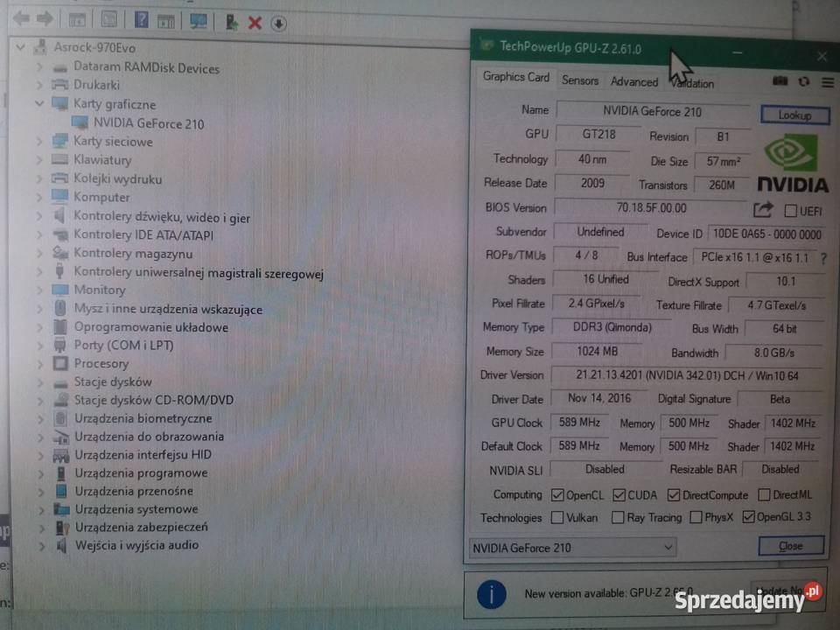Viewport: 840px width, 630px height.
Task: Click the Stacje dysków CD-ROM/DVD disc icon
Action: tap(61, 400)
